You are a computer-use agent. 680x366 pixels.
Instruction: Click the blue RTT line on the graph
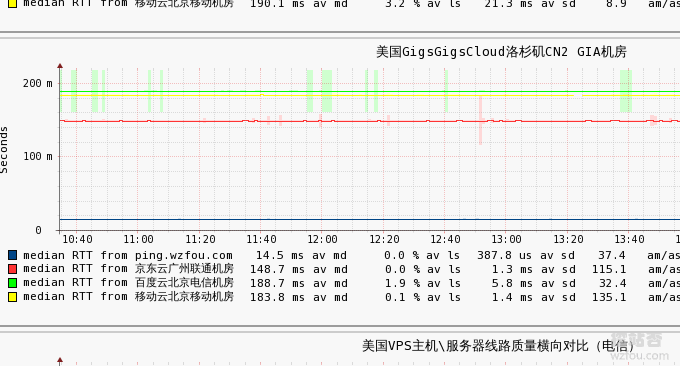click(369, 219)
